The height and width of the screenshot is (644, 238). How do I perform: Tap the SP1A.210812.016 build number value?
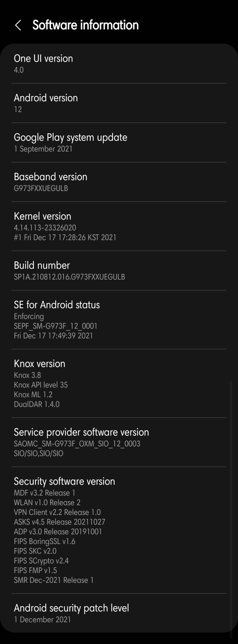point(69,277)
